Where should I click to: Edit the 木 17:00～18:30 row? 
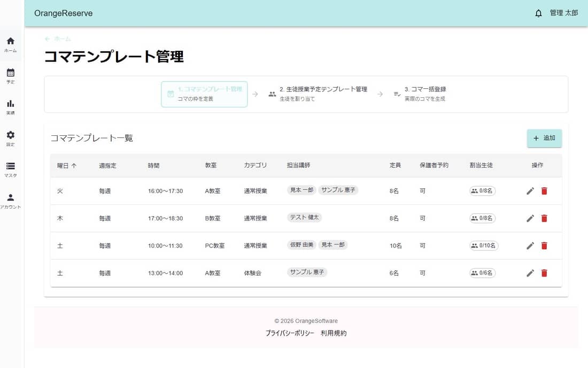click(x=530, y=218)
